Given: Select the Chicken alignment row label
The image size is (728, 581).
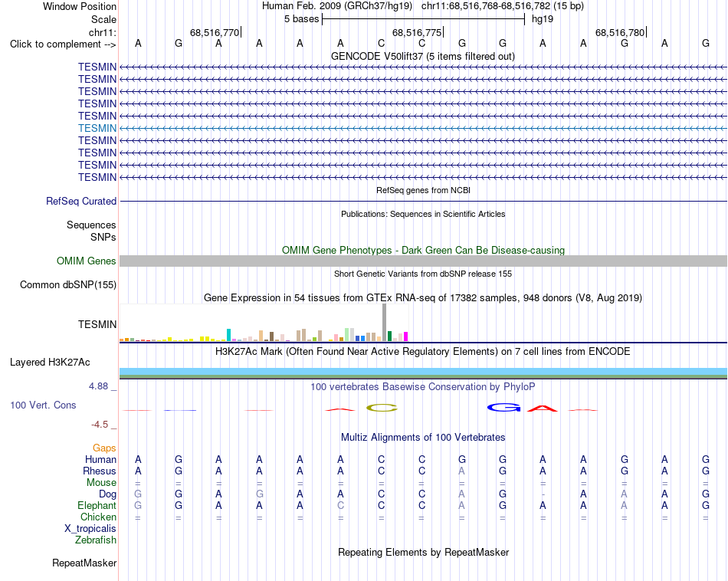Looking at the screenshot, I should [x=98, y=517].
